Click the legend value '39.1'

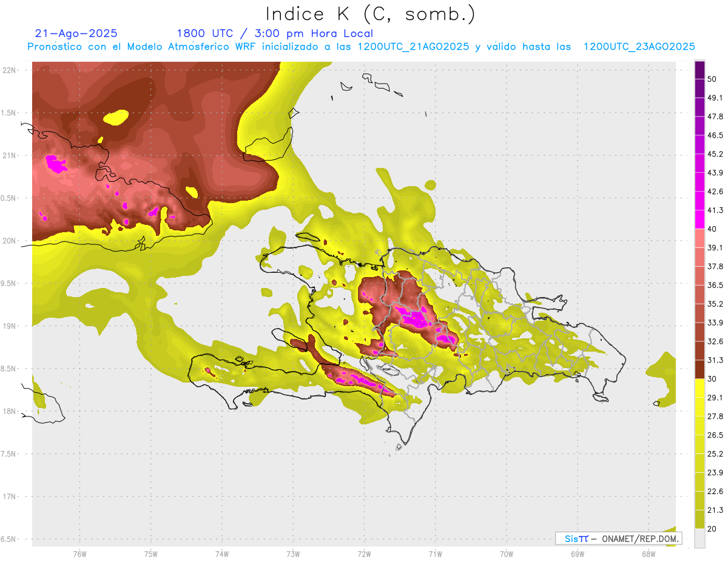715,247
